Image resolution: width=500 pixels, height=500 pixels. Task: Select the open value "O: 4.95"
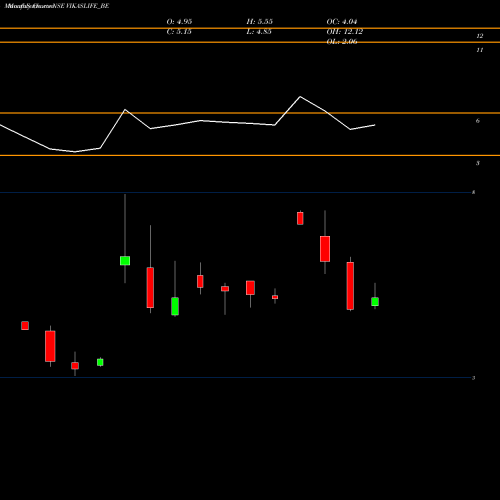pyautogui.click(x=179, y=22)
